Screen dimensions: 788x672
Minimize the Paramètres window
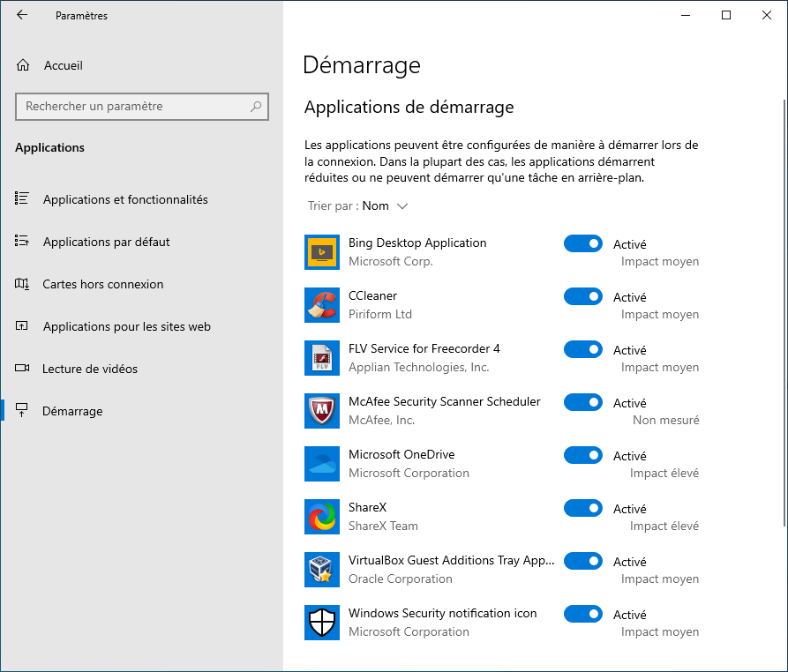tap(686, 15)
